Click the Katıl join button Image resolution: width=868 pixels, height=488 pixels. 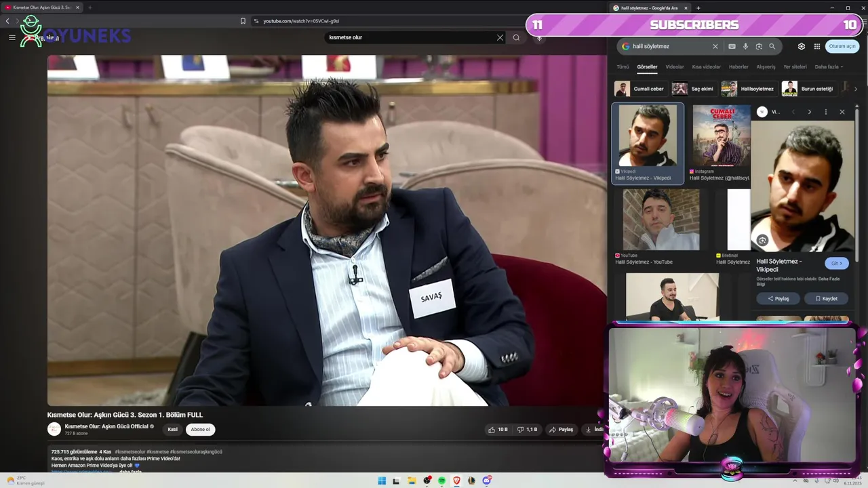click(x=173, y=430)
